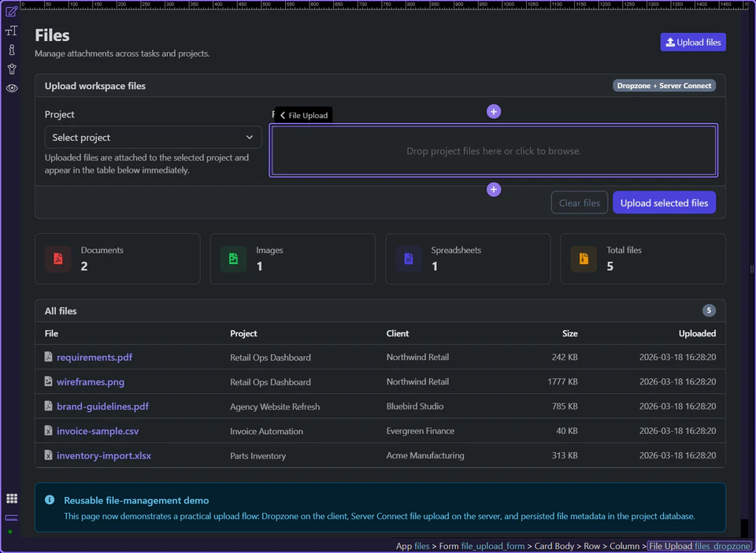Click the apps grid icon in the lower sidebar
This screenshot has height=553, width=756.
point(11,498)
